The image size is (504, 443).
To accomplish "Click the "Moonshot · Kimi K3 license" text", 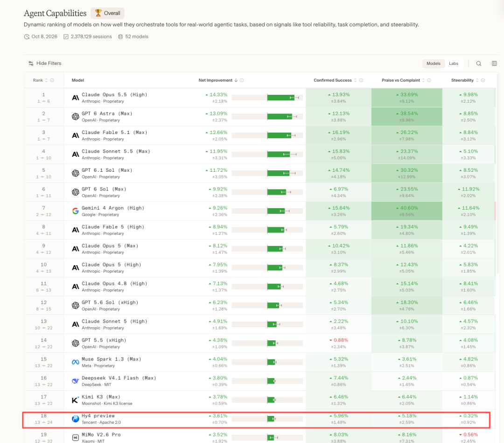I will tap(107, 403).
